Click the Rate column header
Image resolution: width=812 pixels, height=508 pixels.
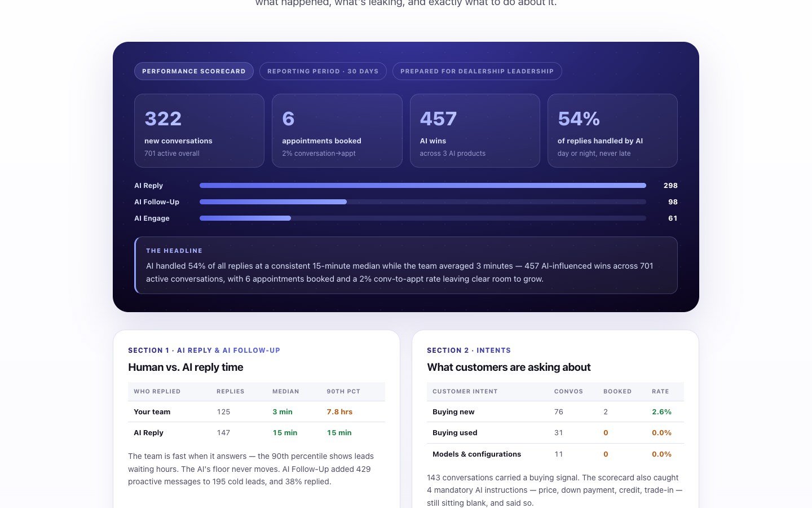pyautogui.click(x=660, y=391)
